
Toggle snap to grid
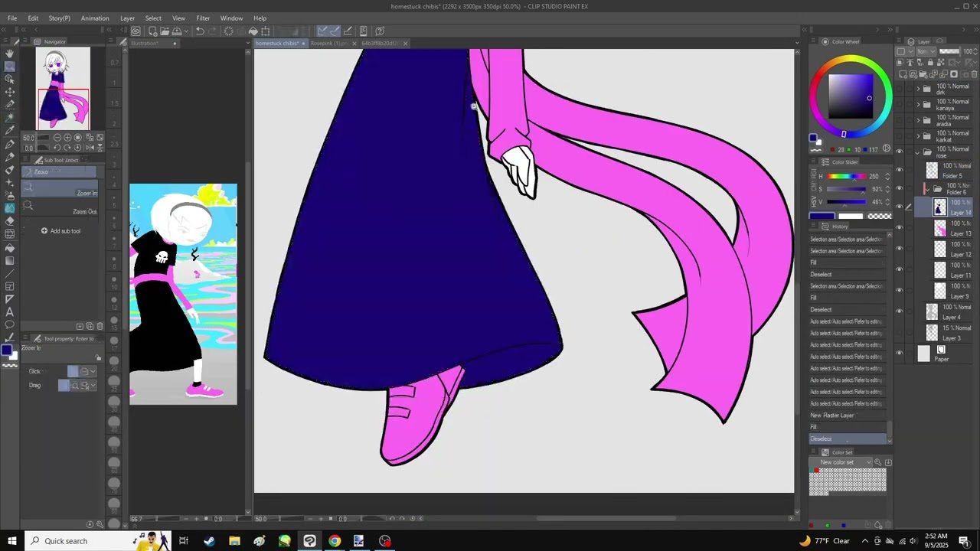tap(348, 31)
